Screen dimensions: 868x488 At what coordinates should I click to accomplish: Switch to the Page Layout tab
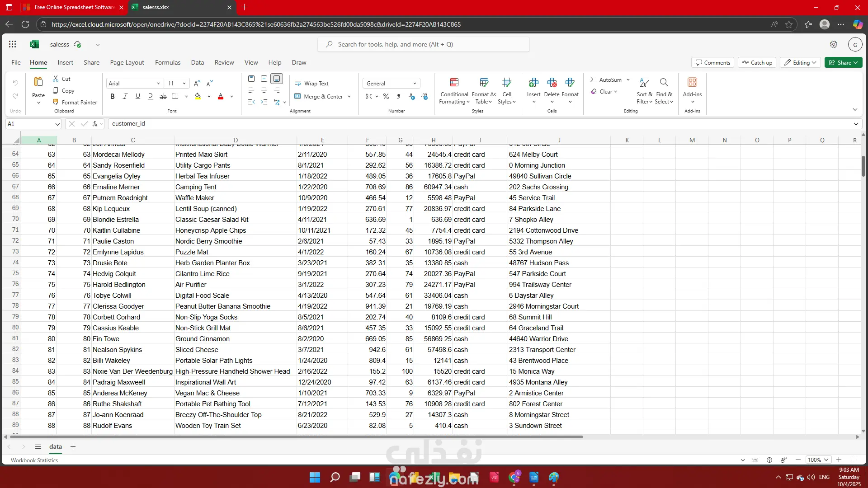[x=127, y=62]
